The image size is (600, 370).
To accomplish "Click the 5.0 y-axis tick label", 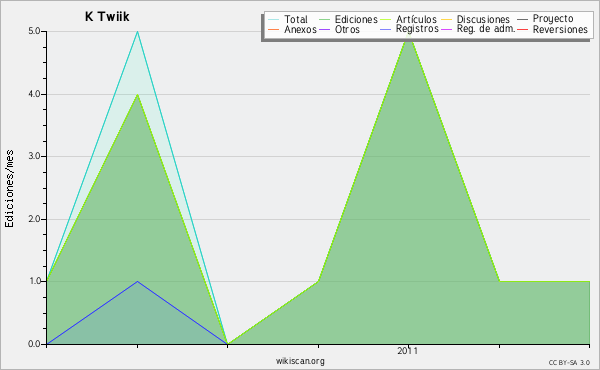I will point(34,31).
